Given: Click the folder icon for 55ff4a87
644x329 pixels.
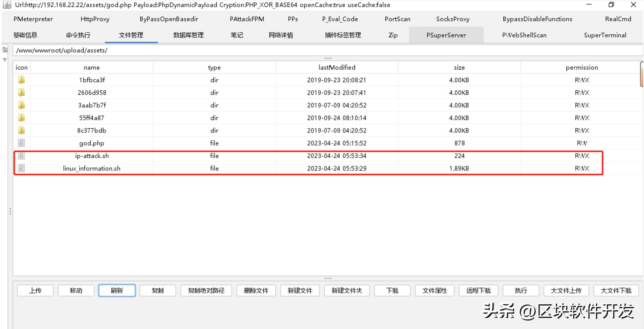Looking at the screenshot, I should pos(22,118).
